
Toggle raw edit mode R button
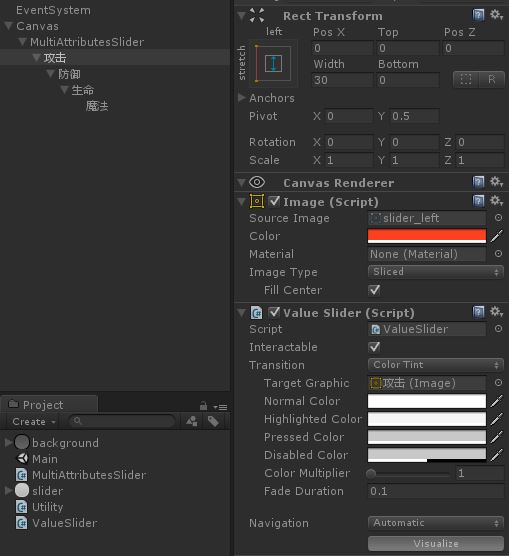tap(492, 79)
